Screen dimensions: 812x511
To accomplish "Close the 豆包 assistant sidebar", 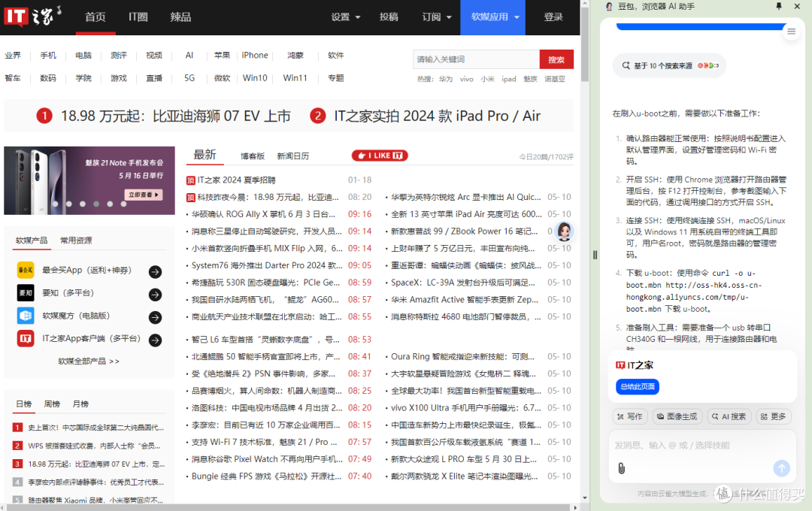I will (x=797, y=6).
